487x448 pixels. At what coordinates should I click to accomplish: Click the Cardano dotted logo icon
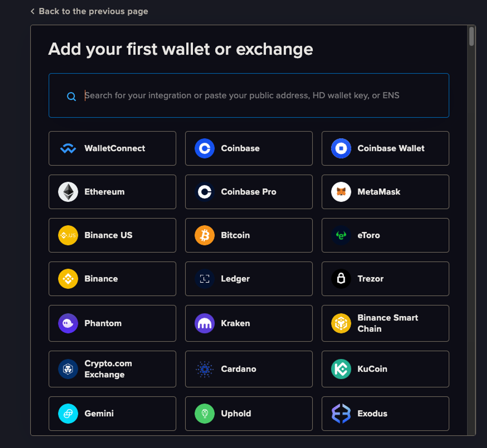pyautogui.click(x=205, y=369)
